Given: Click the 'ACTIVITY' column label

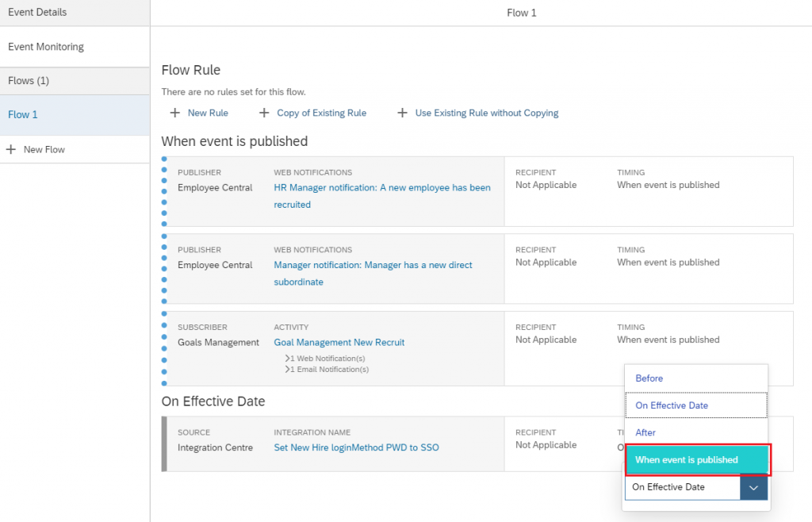Looking at the screenshot, I should click(x=291, y=328).
